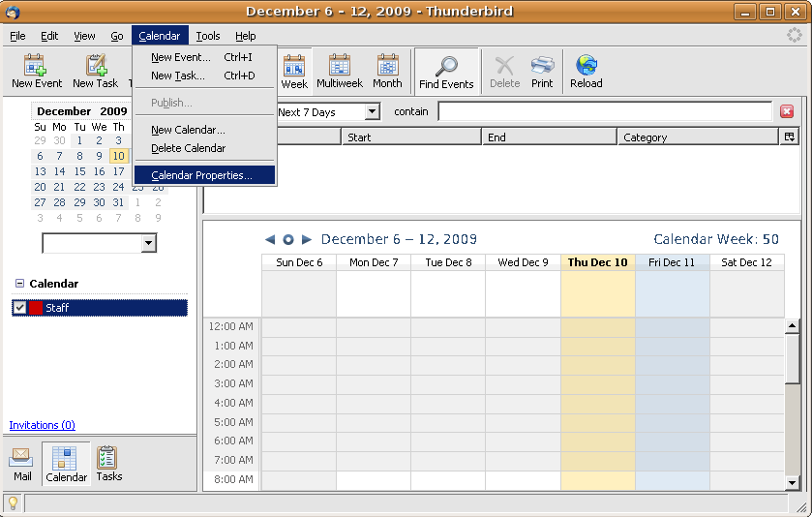812x517 pixels.
Task: Click the activity throbber icon
Action: 794,35
